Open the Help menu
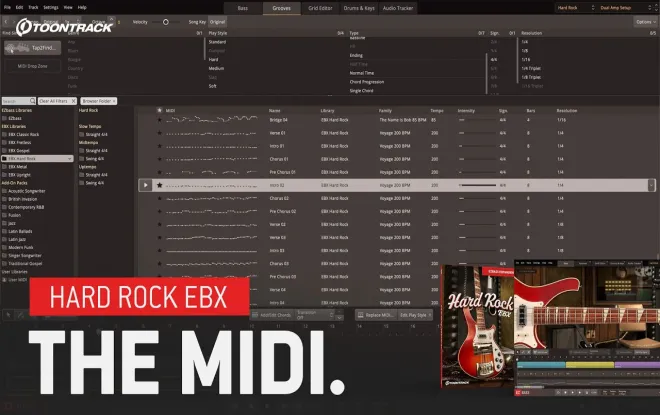Viewport: 660px width, 415px height. 82,7
